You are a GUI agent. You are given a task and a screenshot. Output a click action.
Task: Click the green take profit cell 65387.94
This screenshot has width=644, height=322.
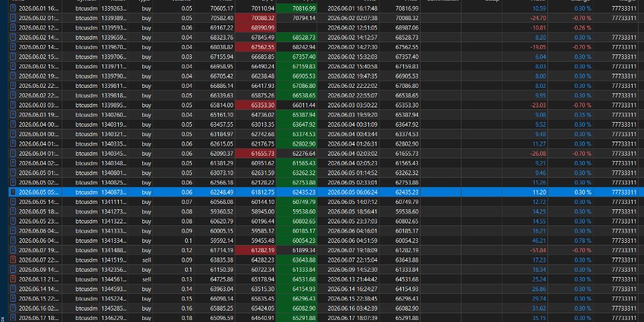297,115
